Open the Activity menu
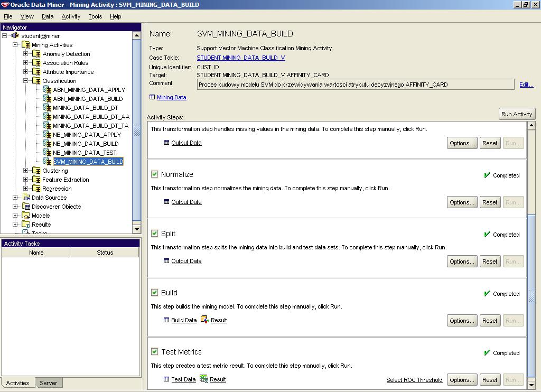The image size is (541, 392). pos(71,16)
